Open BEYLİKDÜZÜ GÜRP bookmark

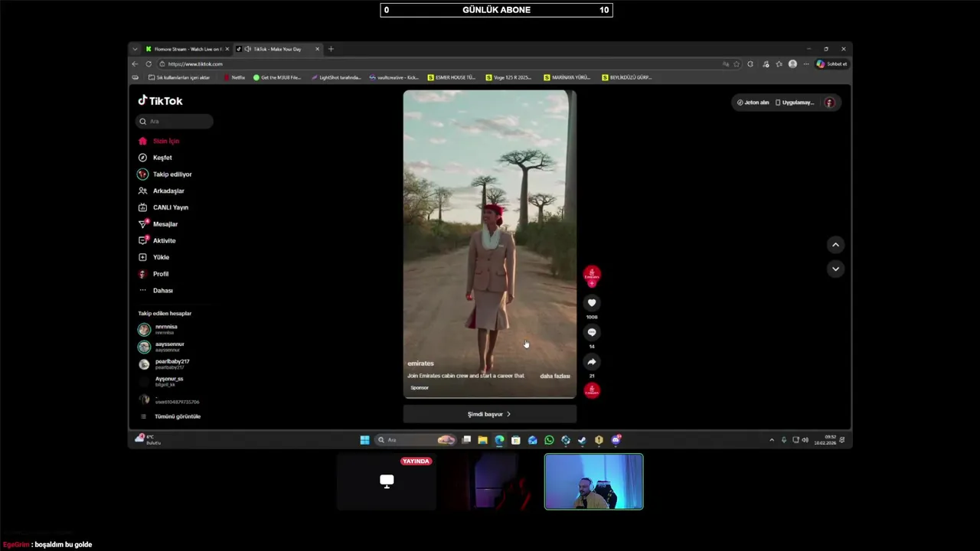point(626,77)
